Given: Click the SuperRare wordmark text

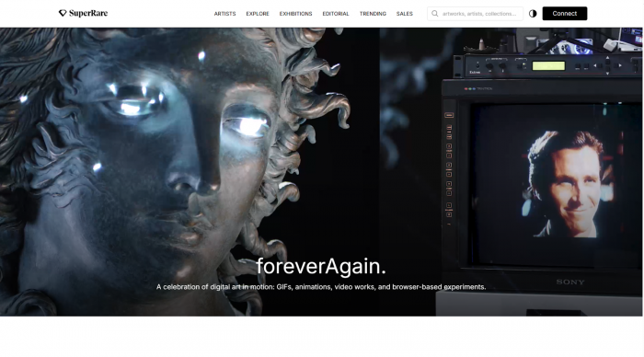Looking at the screenshot, I should (88, 13).
